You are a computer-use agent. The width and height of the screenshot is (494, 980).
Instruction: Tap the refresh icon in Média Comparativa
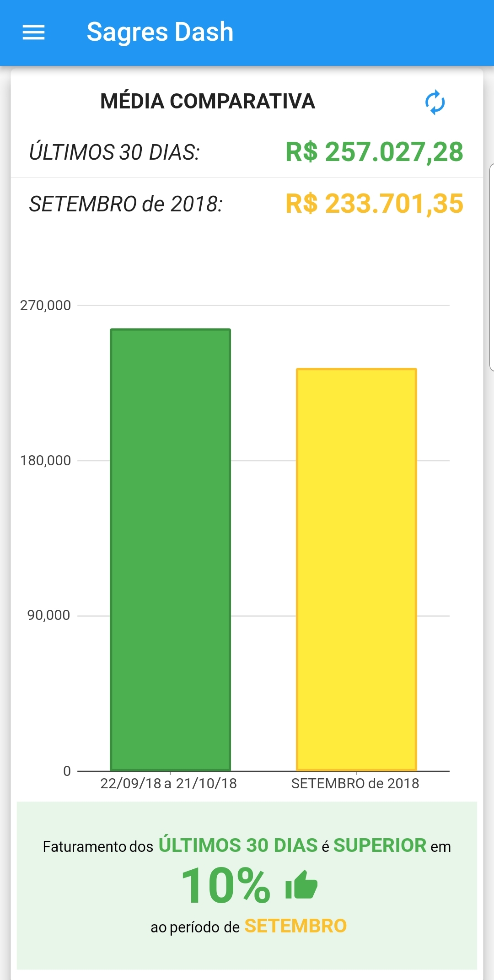(435, 102)
